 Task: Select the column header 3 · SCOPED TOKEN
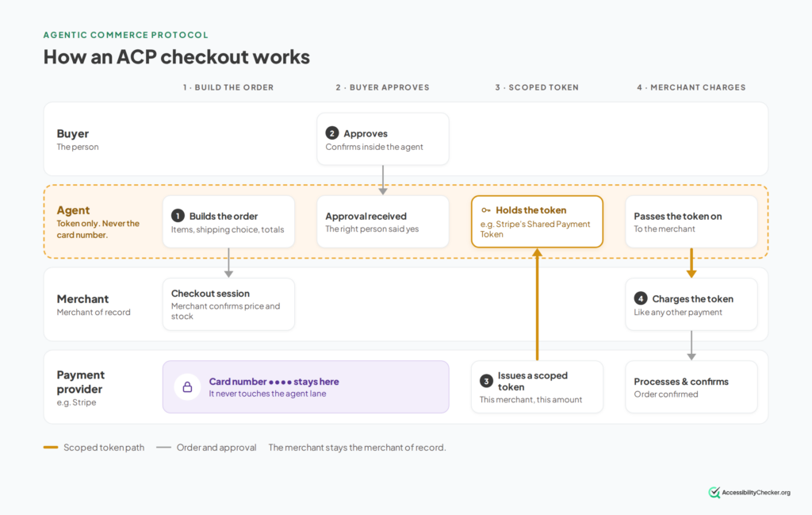(x=537, y=87)
